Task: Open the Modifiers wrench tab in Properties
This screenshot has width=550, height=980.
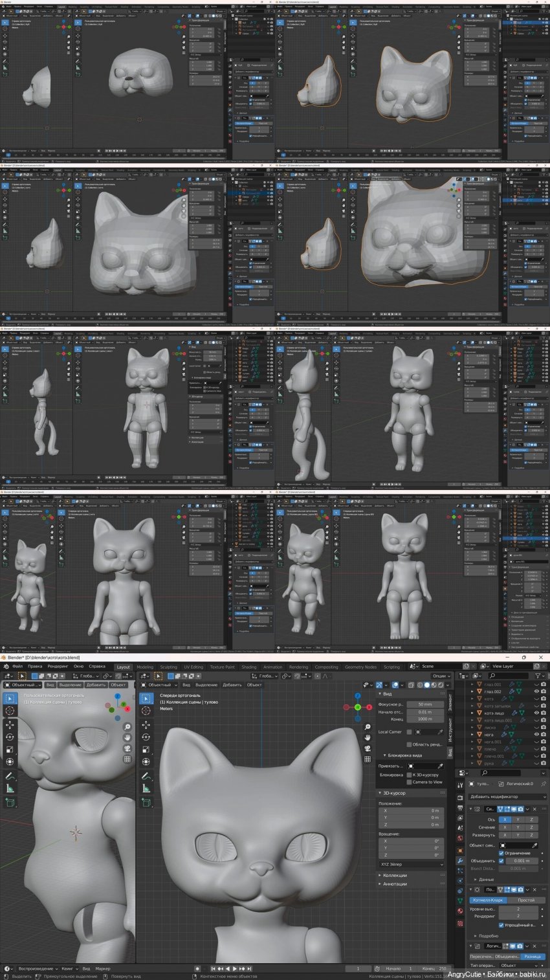Action: coord(460,860)
